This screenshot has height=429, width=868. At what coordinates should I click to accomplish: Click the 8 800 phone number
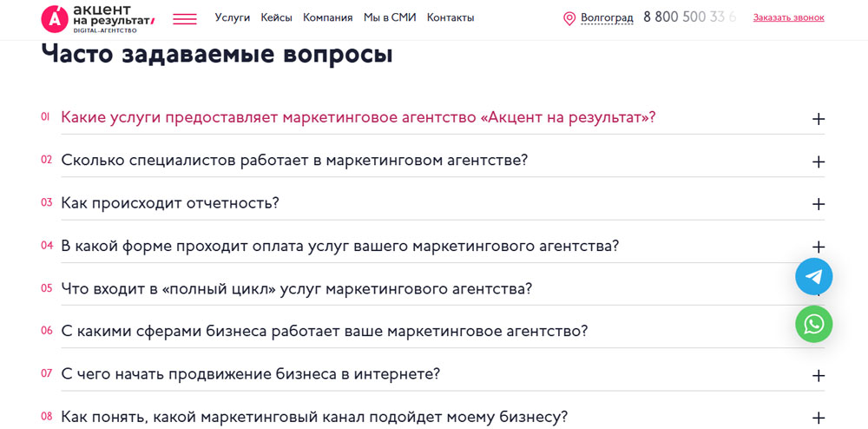tap(690, 17)
